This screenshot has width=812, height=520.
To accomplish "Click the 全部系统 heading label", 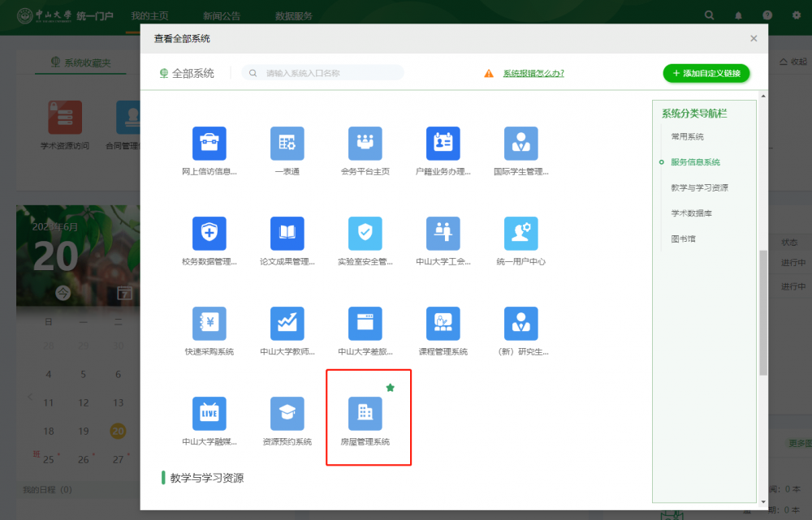I will point(192,74).
